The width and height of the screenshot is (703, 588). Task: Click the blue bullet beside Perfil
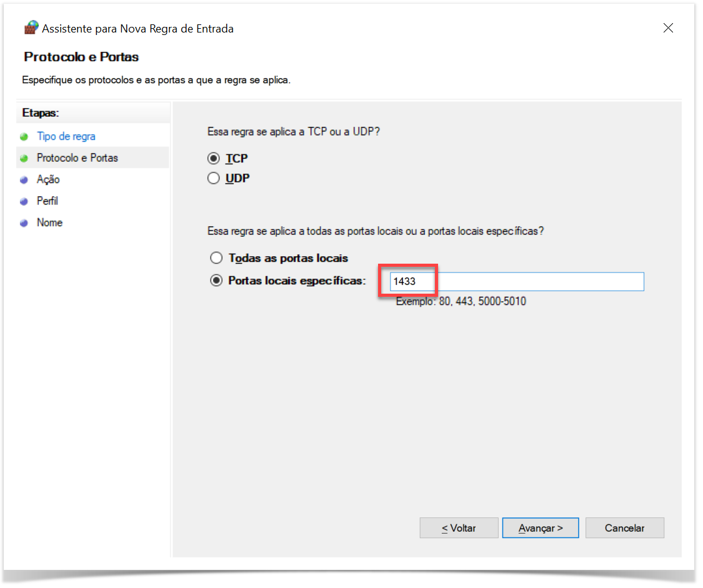pyautogui.click(x=24, y=201)
